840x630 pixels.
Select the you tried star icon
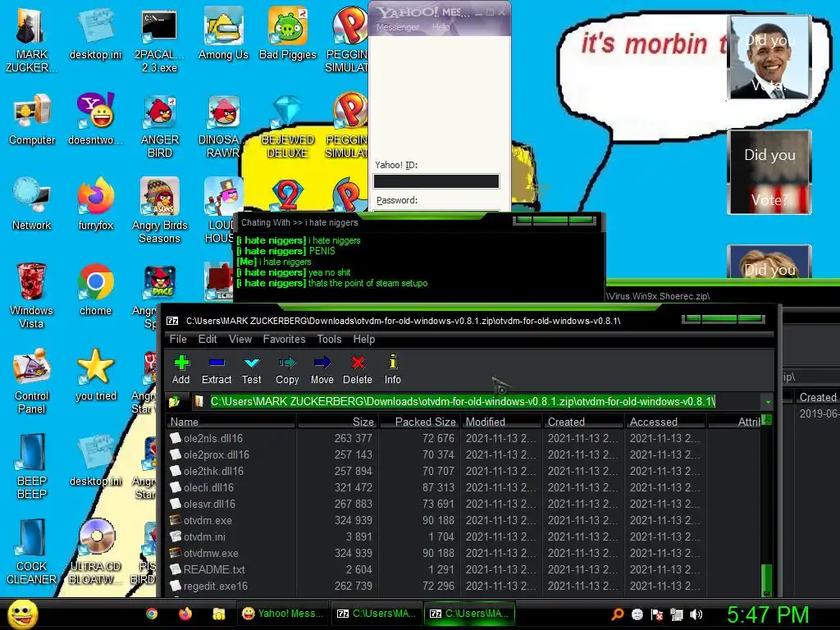coord(96,375)
